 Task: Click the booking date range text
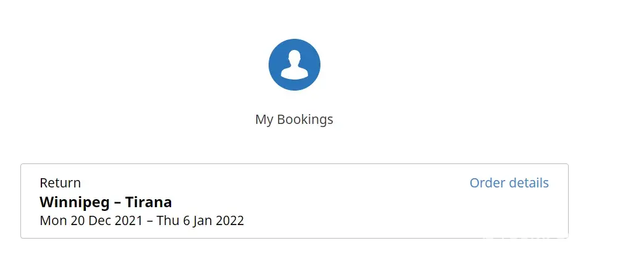coord(141,220)
